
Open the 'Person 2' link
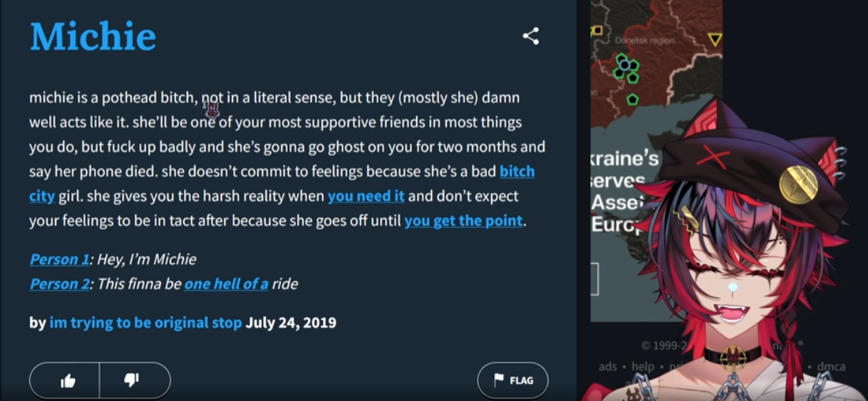59,284
